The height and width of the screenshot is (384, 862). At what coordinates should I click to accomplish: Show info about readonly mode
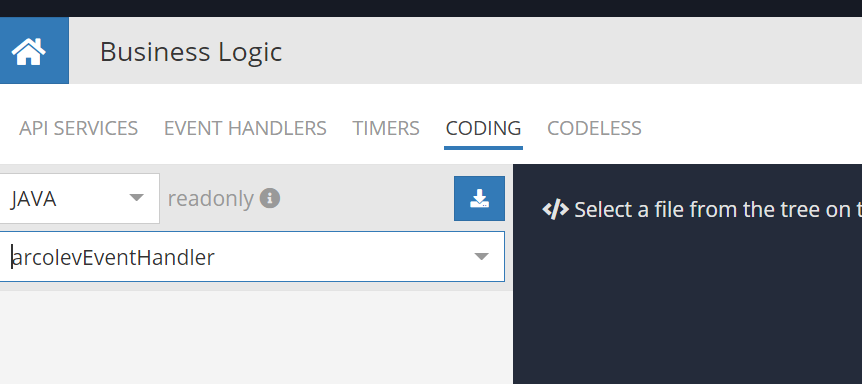click(x=270, y=198)
